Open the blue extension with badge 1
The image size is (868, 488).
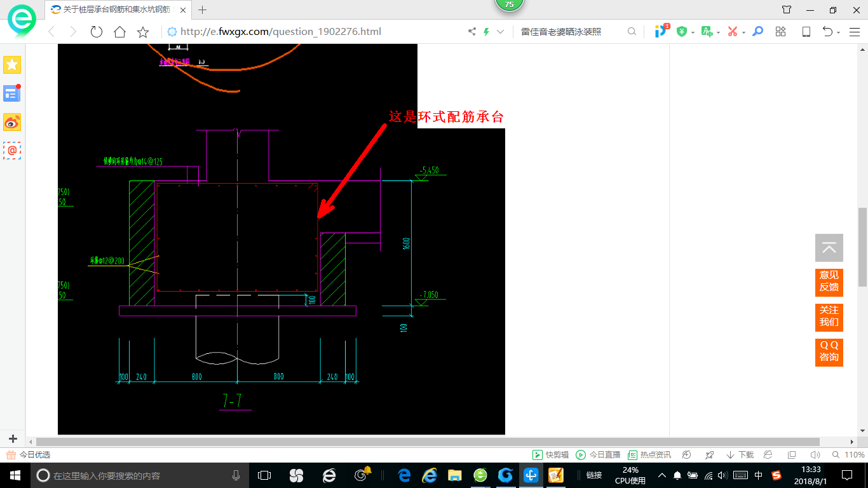(x=661, y=30)
